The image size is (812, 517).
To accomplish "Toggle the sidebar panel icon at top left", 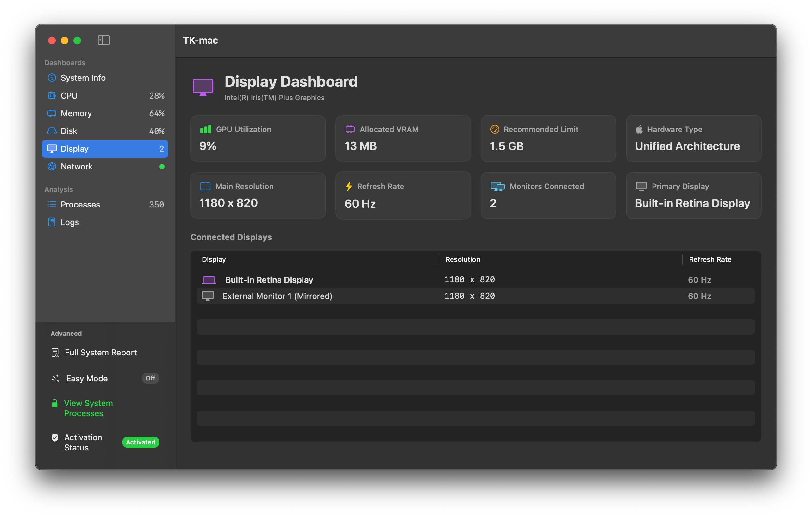I will pyautogui.click(x=103, y=40).
